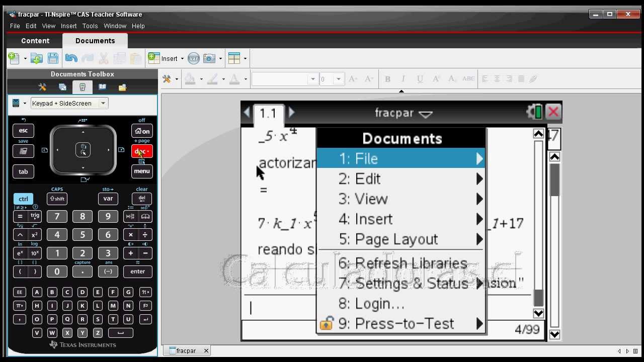
Task: Toggle the shift key on keypad
Action: (57, 199)
